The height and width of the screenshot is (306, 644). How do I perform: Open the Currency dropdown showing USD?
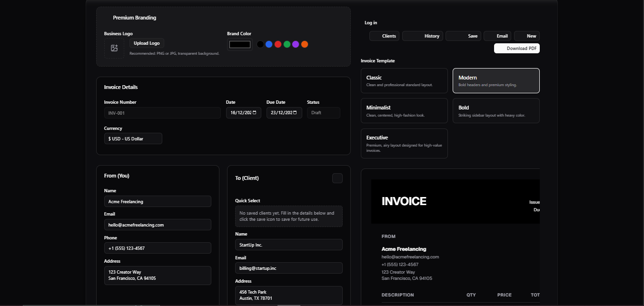click(x=133, y=138)
